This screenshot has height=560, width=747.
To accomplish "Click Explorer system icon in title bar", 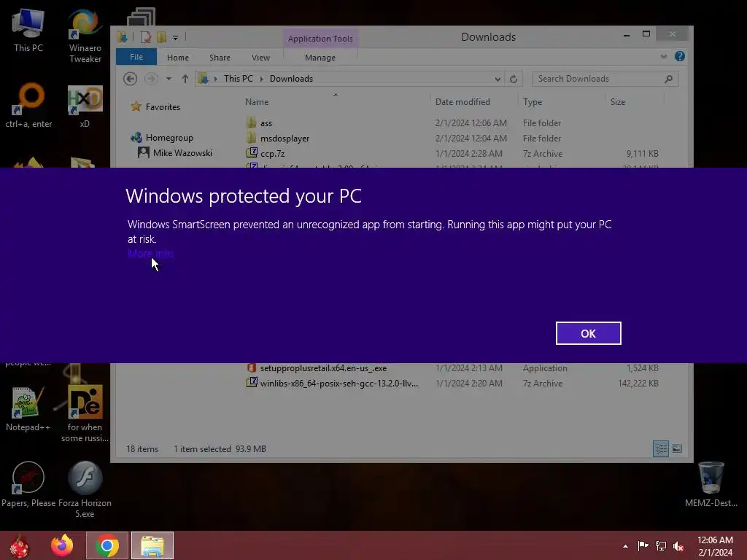I will [x=123, y=37].
